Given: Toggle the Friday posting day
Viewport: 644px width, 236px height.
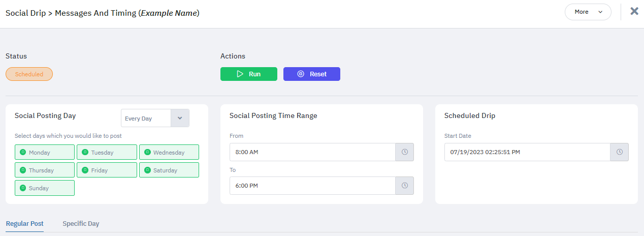Looking at the screenshot, I should [x=107, y=170].
